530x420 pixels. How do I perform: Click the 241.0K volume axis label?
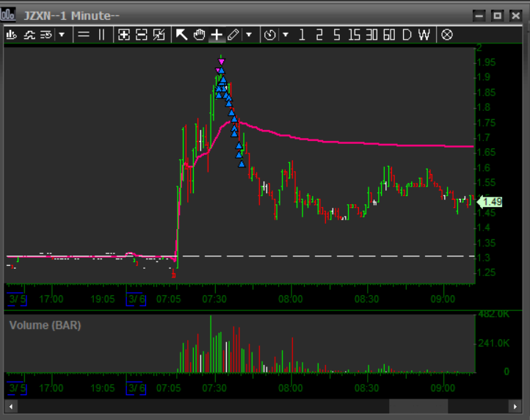coord(493,343)
